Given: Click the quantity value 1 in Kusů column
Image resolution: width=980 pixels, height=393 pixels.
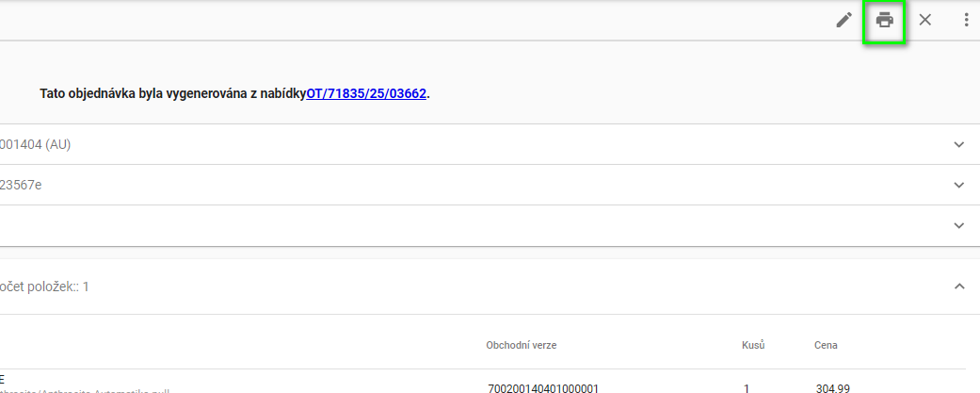Looking at the screenshot, I should point(747,387).
